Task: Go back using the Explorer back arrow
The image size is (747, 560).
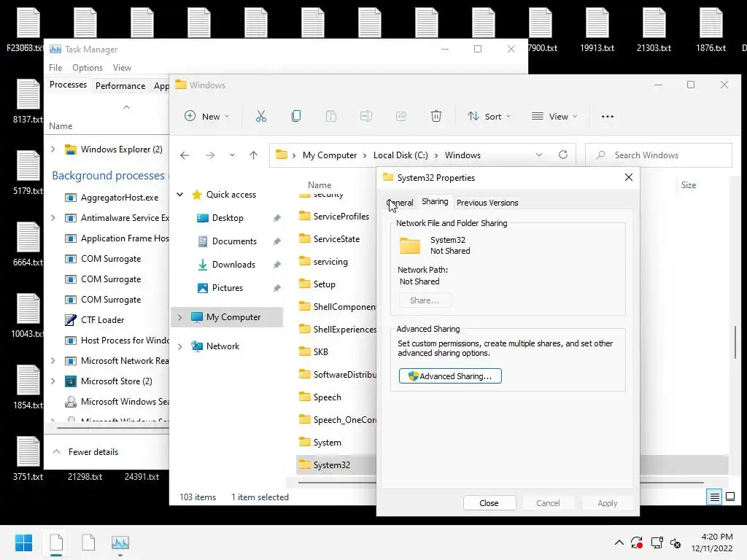Action: tap(185, 155)
